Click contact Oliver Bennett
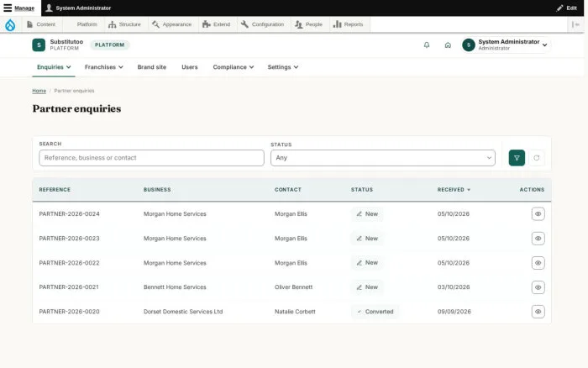 coord(294,287)
